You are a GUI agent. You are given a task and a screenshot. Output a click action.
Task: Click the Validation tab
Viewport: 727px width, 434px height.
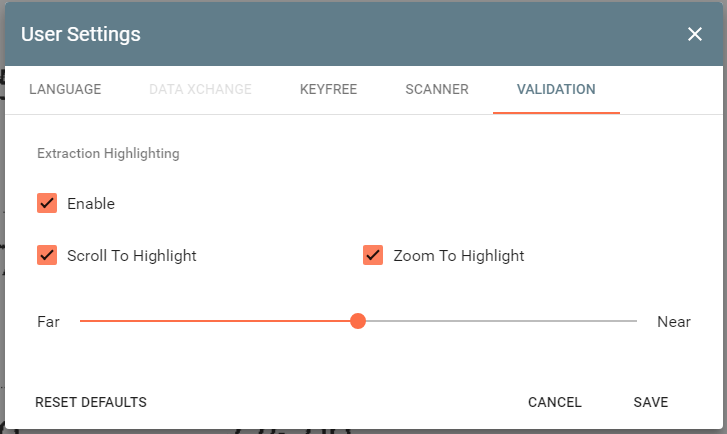pos(556,89)
